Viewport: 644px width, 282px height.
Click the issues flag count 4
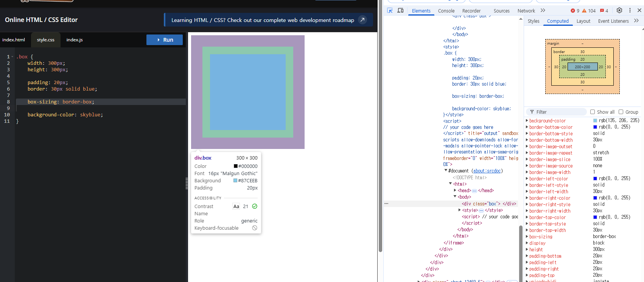pyautogui.click(x=604, y=11)
